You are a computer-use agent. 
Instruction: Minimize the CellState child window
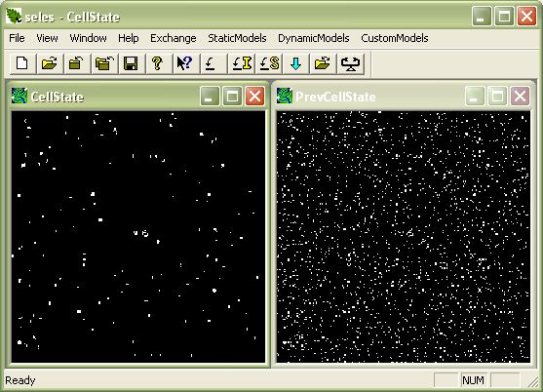[x=210, y=96]
